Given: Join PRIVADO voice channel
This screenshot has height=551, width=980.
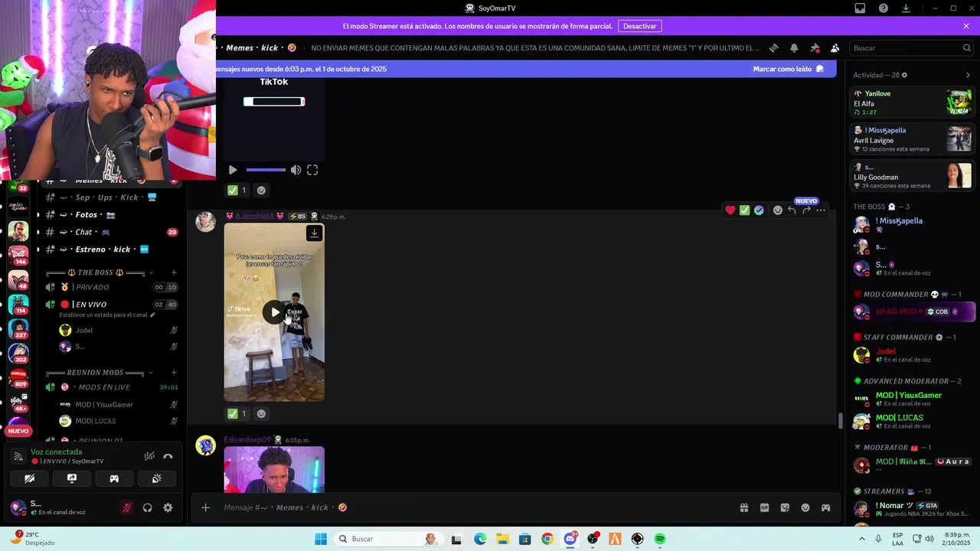Looking at the screenshot, I should [110, 287].
